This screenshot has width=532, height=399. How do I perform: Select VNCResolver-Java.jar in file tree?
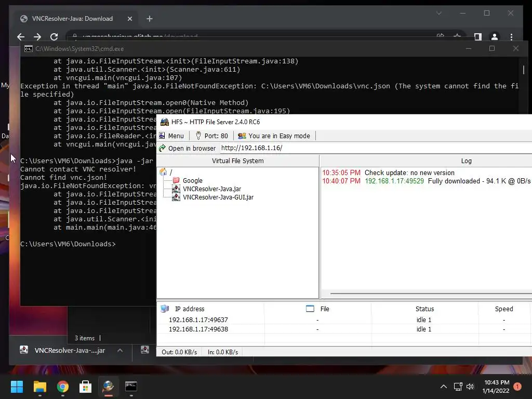click(x=212, y=189)
